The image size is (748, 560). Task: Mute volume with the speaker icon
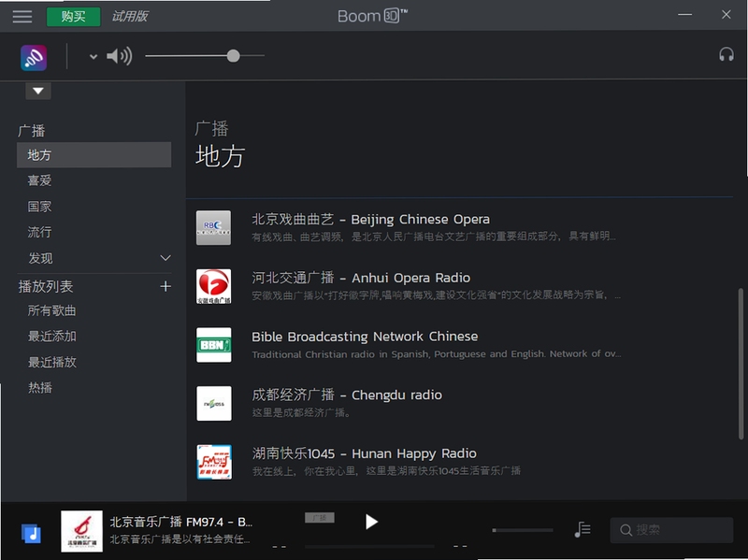(120, 56)
